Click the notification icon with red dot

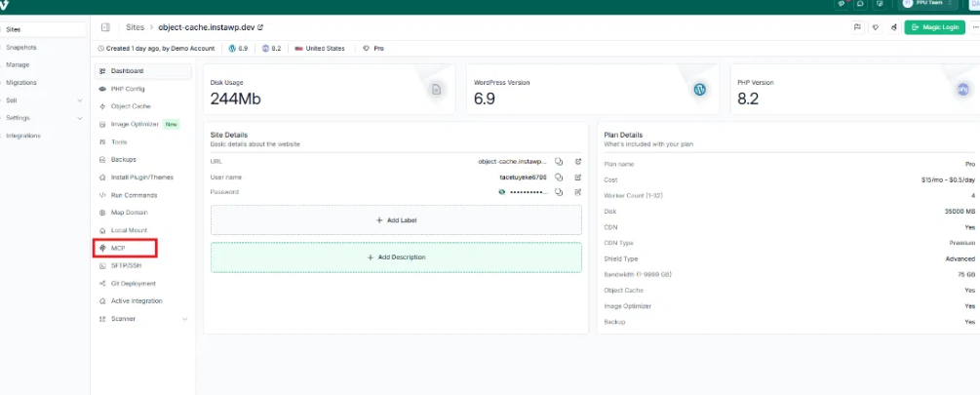842,4
